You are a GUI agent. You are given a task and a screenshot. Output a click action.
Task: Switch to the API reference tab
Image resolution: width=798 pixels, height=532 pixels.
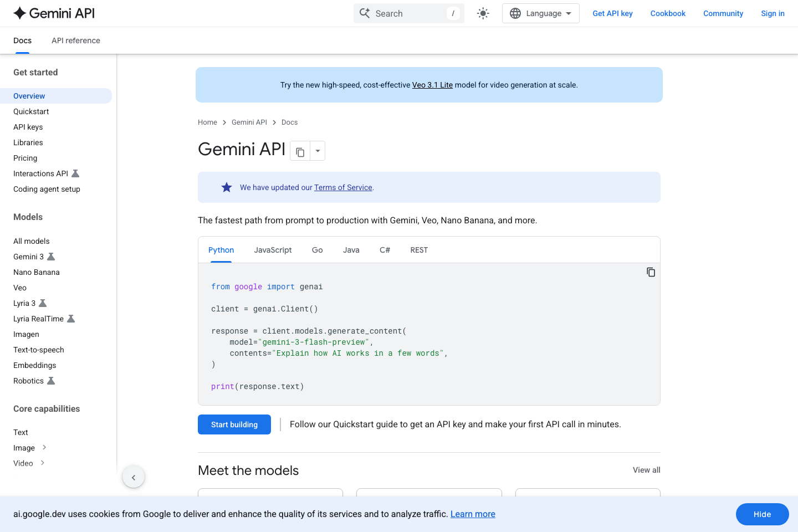pyautogui.click(x=75, y=40)
